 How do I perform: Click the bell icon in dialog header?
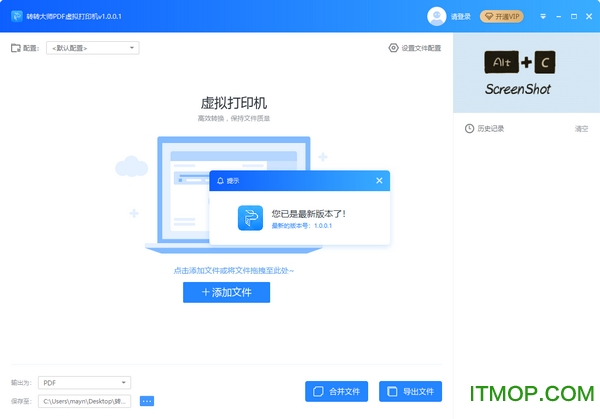click(220, 181)
